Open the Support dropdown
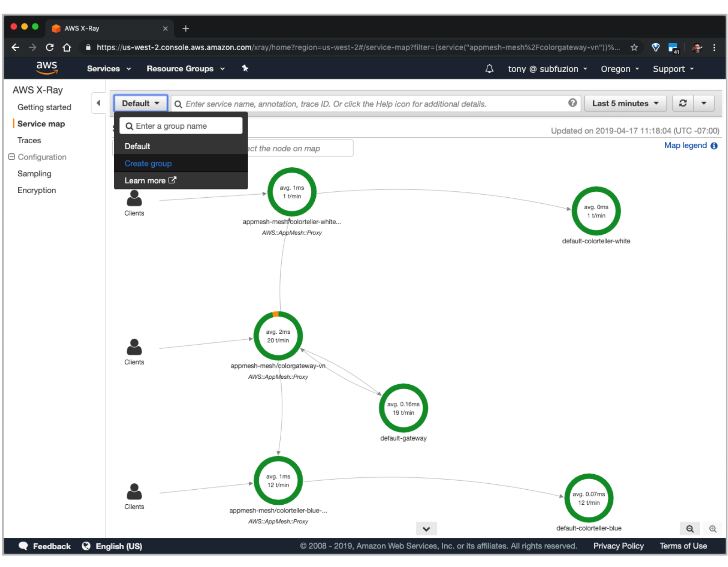 [673, 69]
